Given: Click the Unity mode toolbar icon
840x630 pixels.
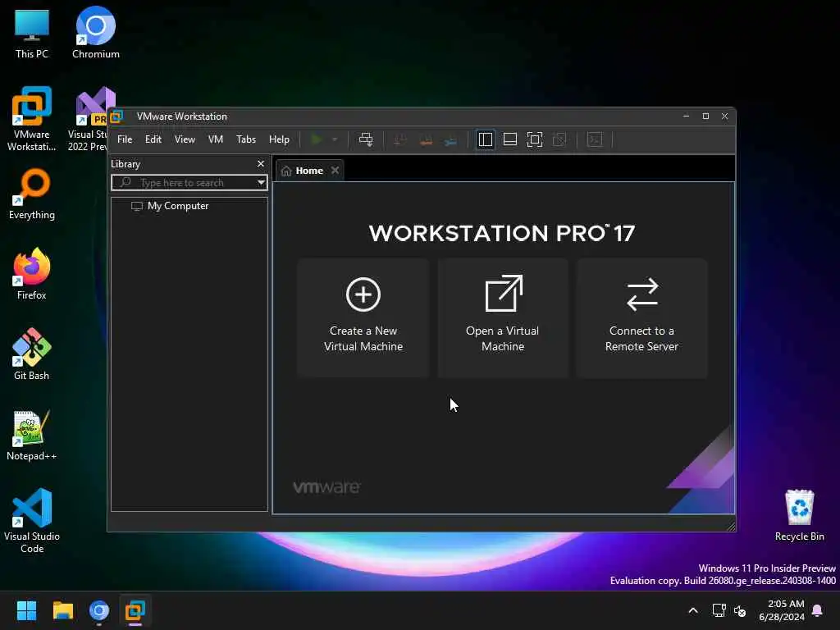Looking at the screenshot, I should (559, 139).
